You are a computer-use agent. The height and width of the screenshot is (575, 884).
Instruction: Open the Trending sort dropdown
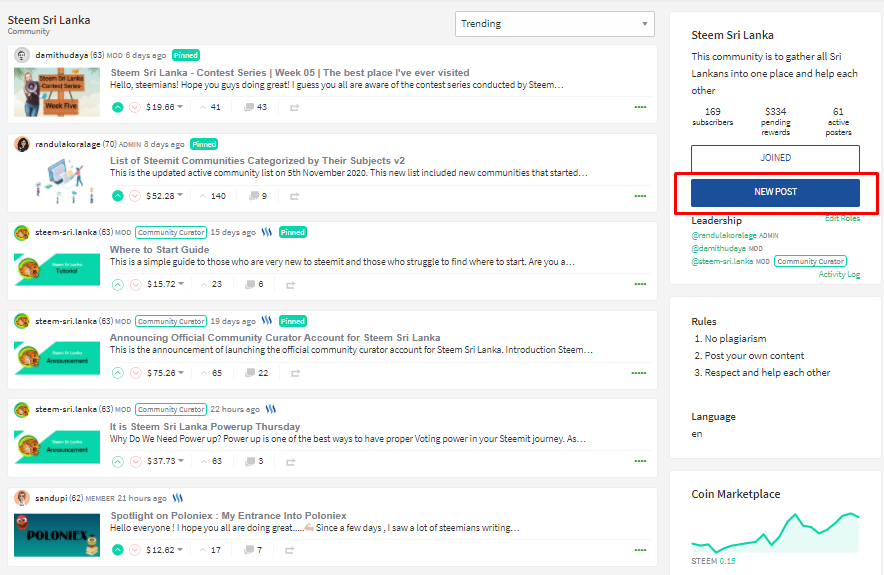pyautogui.click(x=555, y=24)
